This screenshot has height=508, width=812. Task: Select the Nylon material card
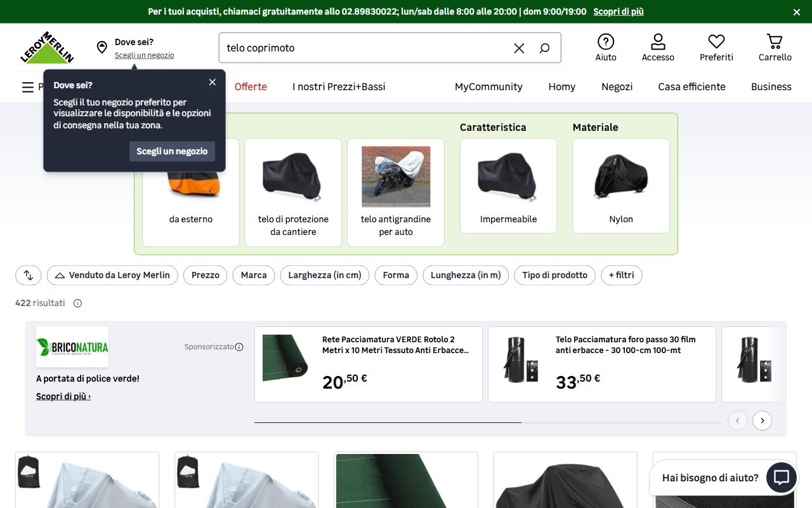621,186
